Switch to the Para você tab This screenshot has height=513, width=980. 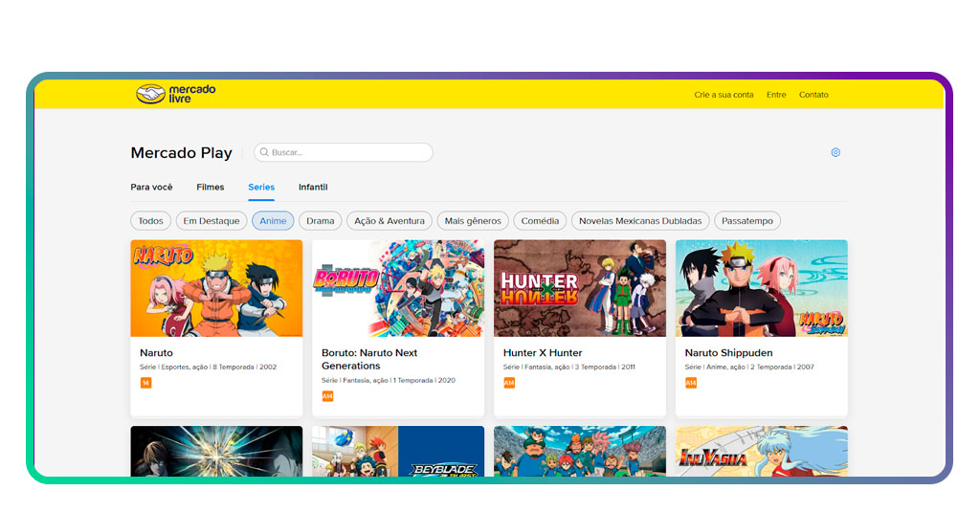(x=151, y=187)
